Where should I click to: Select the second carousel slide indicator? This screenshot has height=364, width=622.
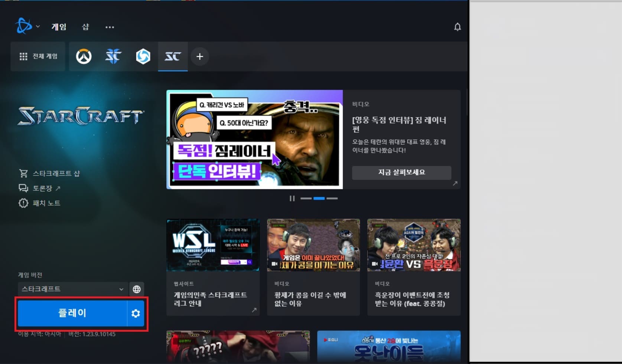319,199
